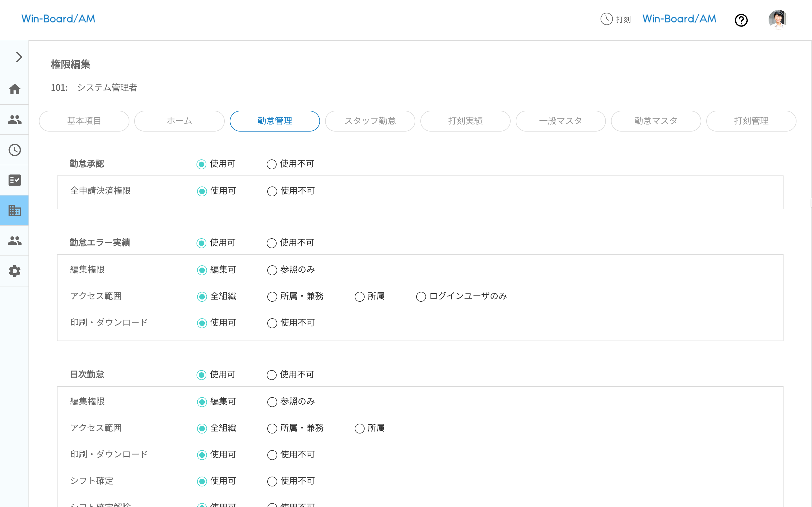Click the Win-Board/AM link in header right
Viewport: 812px width, 507px height.
pos(679,19)
